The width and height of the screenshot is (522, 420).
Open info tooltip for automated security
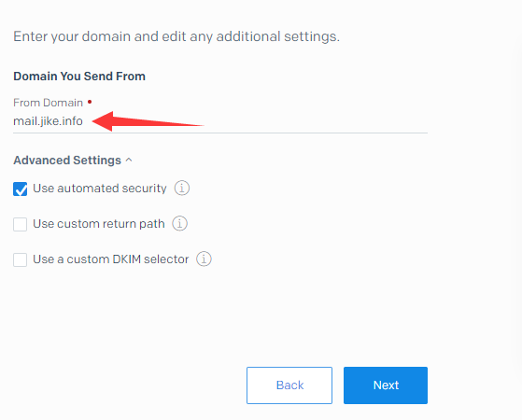pos(182,188)
